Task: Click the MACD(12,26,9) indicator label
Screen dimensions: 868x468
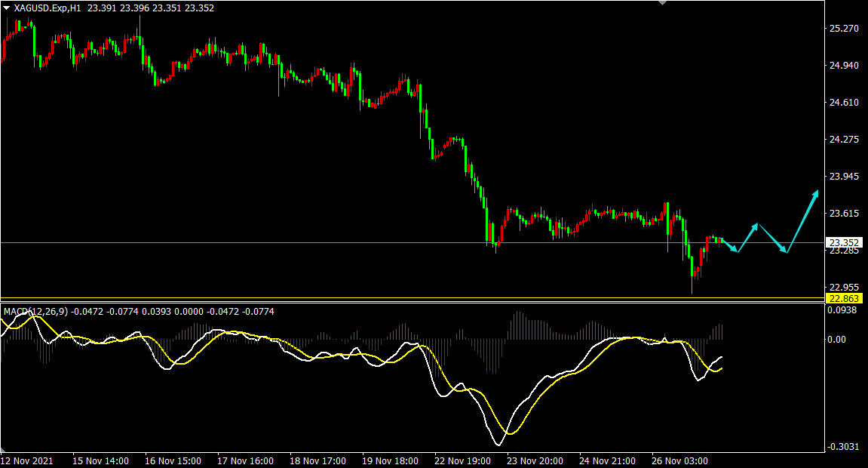Action: point(35,311)
